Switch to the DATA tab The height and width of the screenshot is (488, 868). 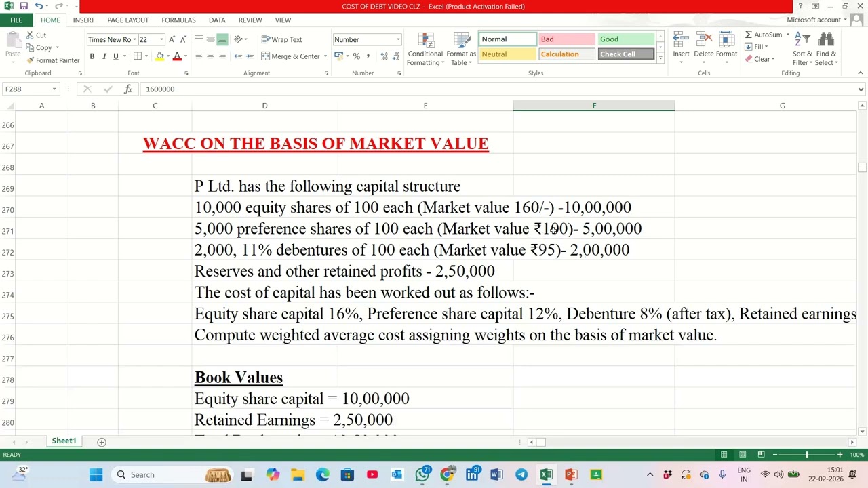217,20
